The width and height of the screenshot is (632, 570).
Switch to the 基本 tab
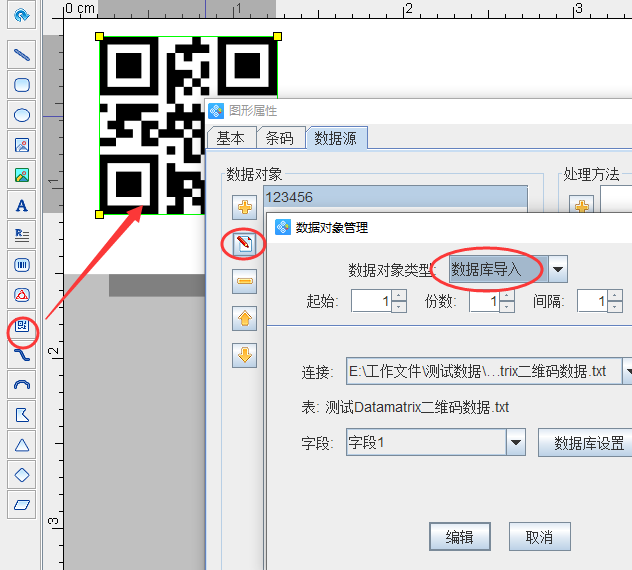click(x=231, y=138)
